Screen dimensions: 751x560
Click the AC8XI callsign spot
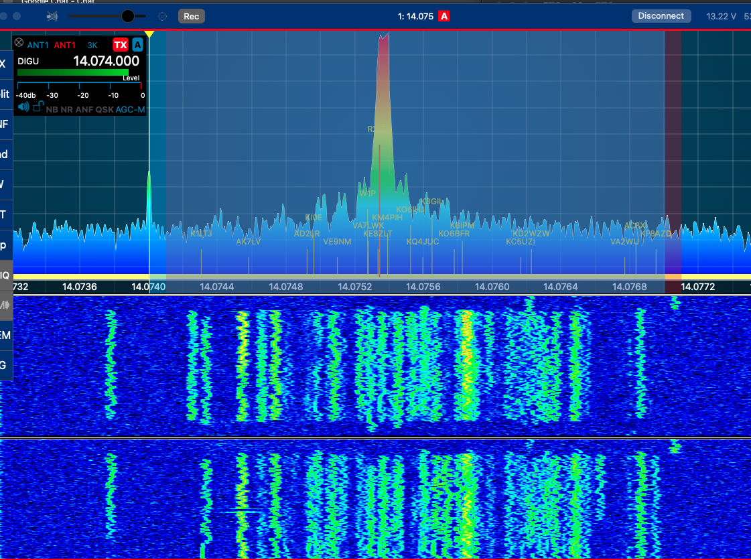636,226
